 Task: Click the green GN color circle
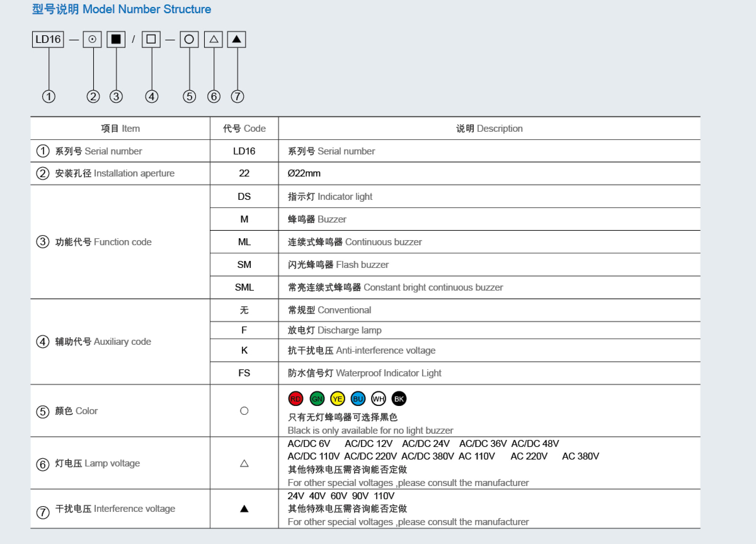pyautogui.click(x=317, y=399)
